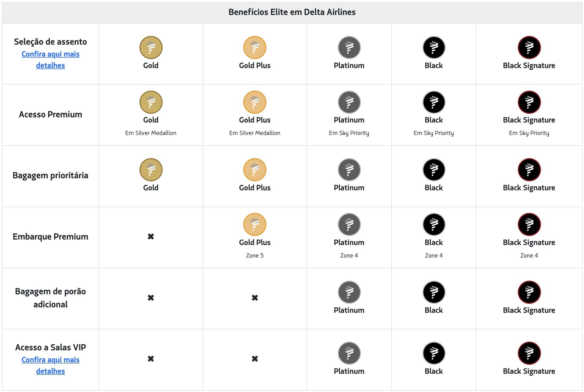
Task: Click Black Signature badge in Acesso a Salas VIP row
Action: coord(529,353)
